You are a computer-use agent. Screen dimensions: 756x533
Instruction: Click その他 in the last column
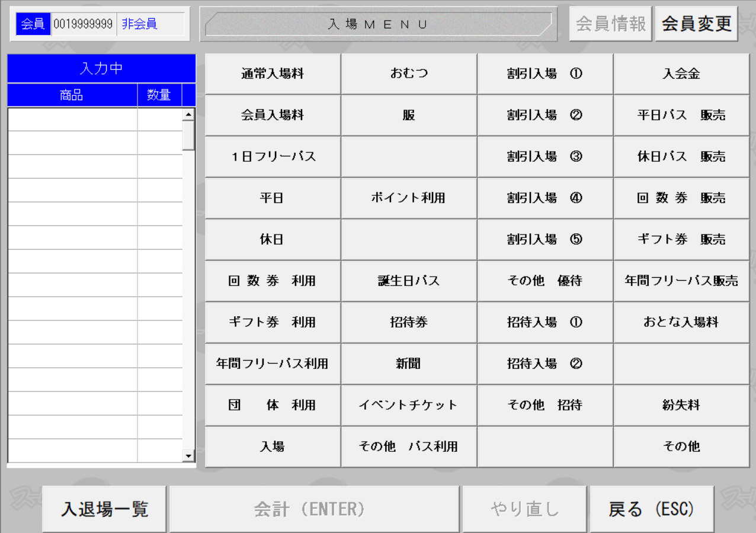[x=681, y=447]
